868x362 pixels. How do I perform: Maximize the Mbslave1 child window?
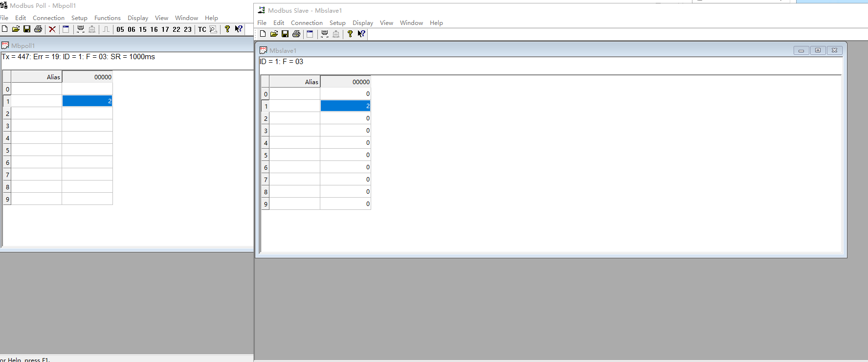click(818, 50)
